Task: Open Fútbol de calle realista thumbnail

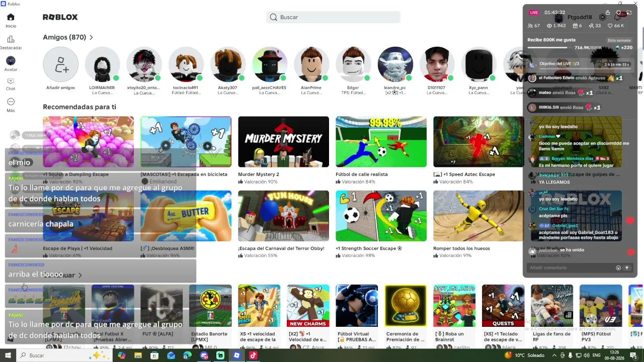Action: pos(381,142)
